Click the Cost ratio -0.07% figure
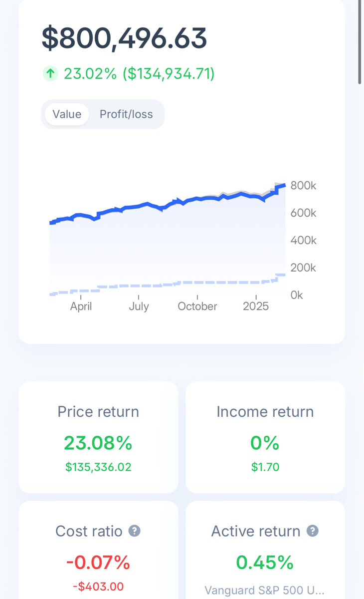364x599 pixels. pos(98,563)
